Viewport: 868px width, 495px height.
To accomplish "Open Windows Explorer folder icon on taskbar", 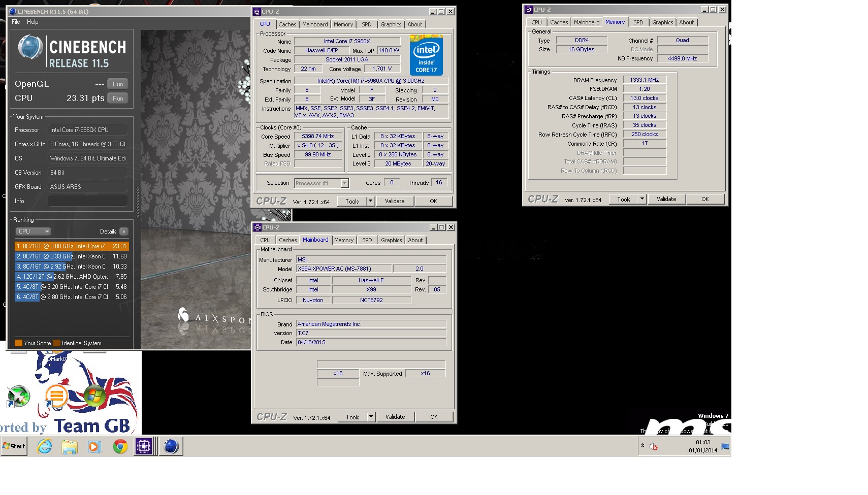I will pos(70,446).
